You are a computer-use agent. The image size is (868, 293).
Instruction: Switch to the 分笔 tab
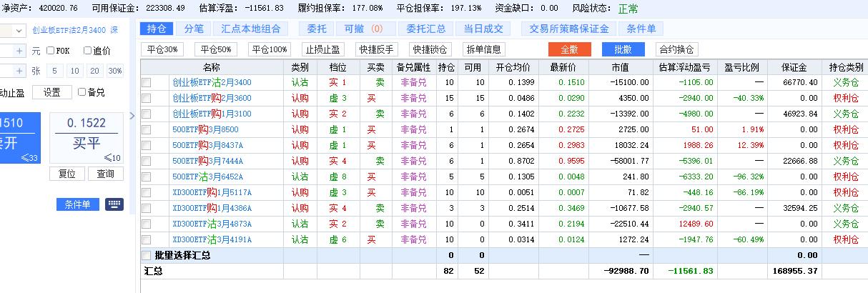point(194,29)
